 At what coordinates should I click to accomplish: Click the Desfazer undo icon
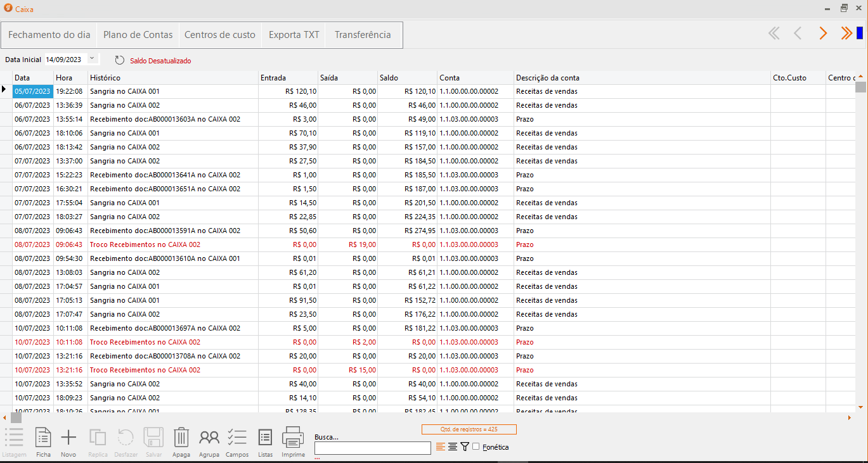coord(126,438)
